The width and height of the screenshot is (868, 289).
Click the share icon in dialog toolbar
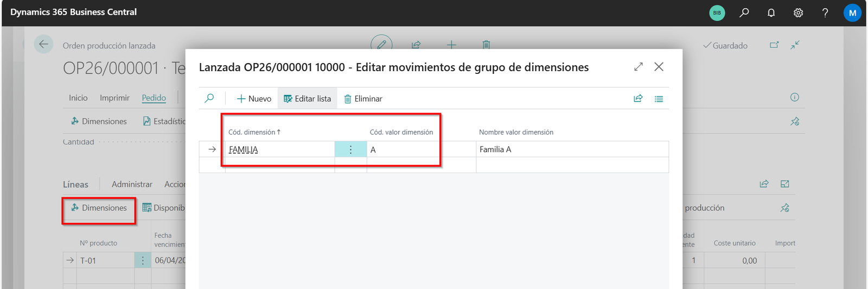pos(638,98)
